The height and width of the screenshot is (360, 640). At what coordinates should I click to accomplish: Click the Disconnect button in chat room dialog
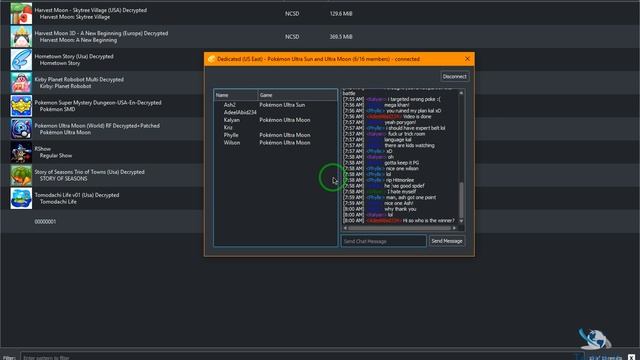[x=455, y=76]
